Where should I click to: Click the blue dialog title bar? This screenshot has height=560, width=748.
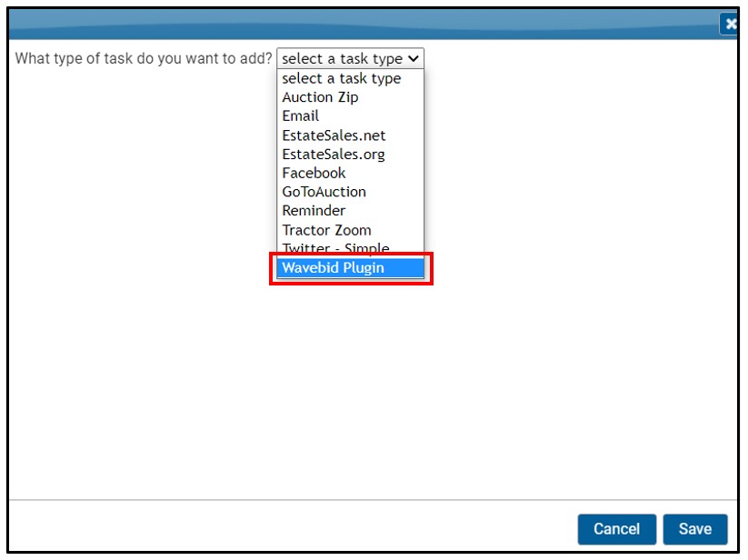coord(364,25)
